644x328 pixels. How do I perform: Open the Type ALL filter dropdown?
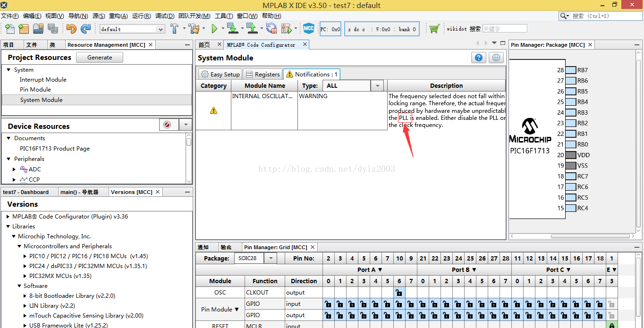(377, 86)
